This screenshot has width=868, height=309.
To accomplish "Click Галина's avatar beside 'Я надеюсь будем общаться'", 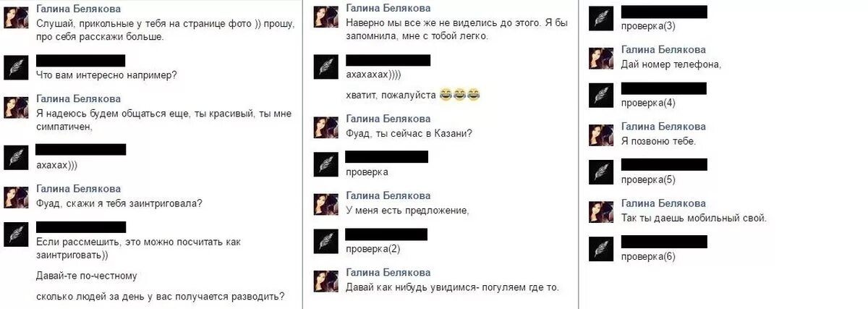I will click(x=17, y=106).
